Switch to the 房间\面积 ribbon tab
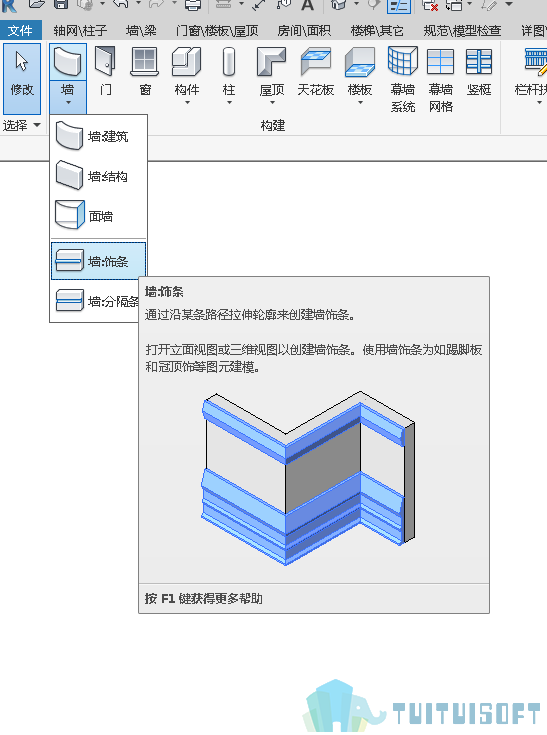 pos(304,30)
